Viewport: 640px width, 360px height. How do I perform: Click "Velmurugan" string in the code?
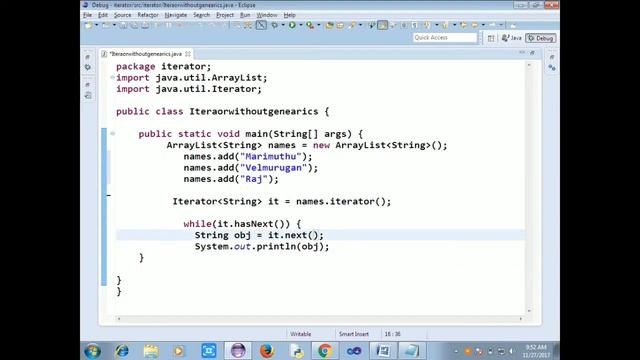[x=273, y=168]
